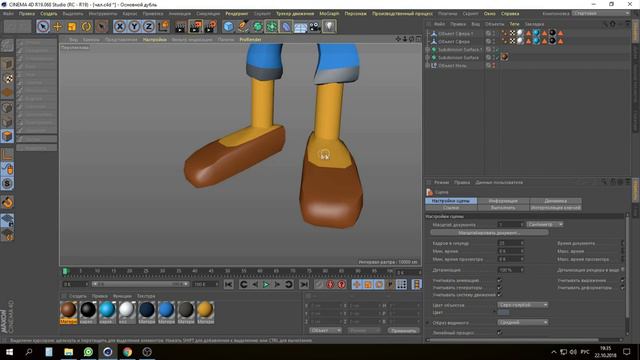This screenshot has width=640, height=360.
Task: Open the Object dropdown in coordinates panel
Action: coord(325,330)
